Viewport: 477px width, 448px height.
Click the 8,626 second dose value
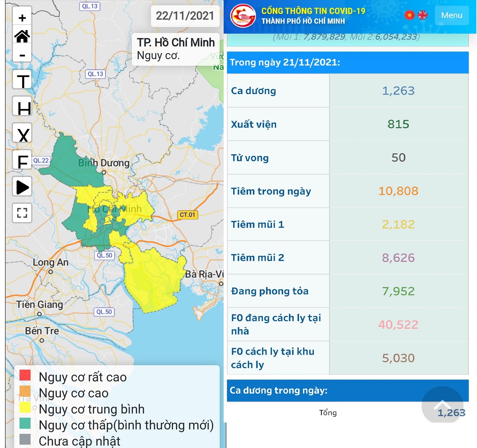pos(398,258)
